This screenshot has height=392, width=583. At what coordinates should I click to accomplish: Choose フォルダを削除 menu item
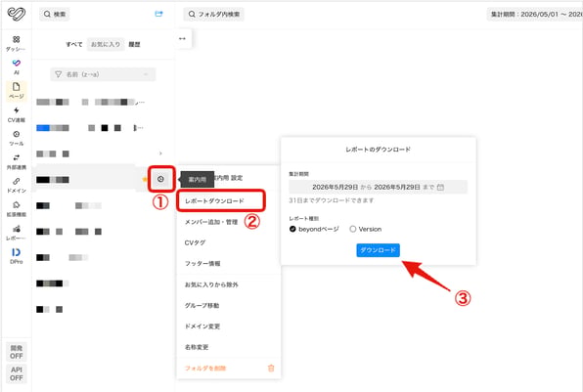tap(205, 369)
